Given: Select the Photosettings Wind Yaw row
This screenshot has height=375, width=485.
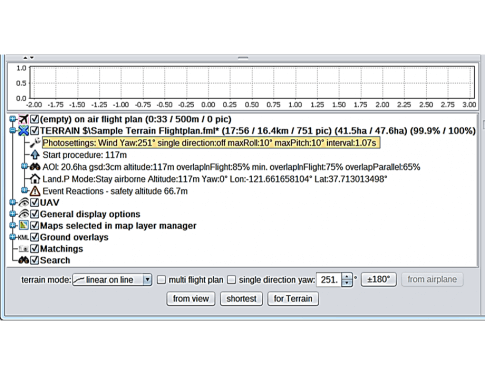Looking at the screenshot, I should click(211, 143).
